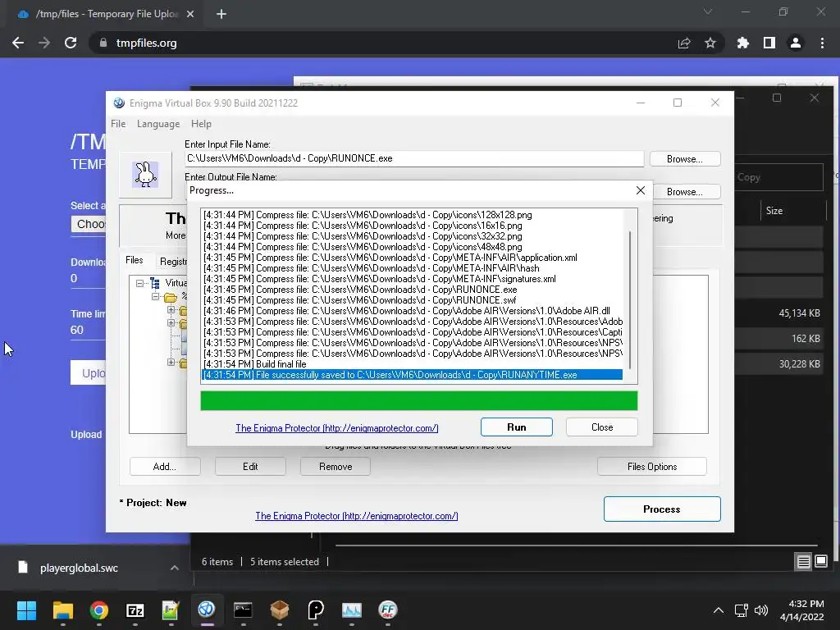Select log line for META-INF\signatures.xml

[x=412, y=279]
